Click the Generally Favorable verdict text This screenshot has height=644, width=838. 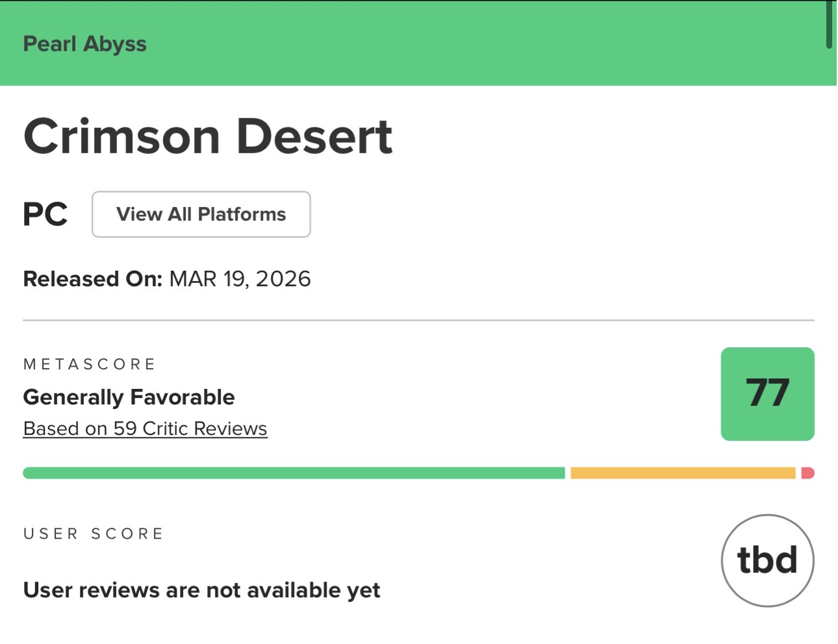(129, 397)
